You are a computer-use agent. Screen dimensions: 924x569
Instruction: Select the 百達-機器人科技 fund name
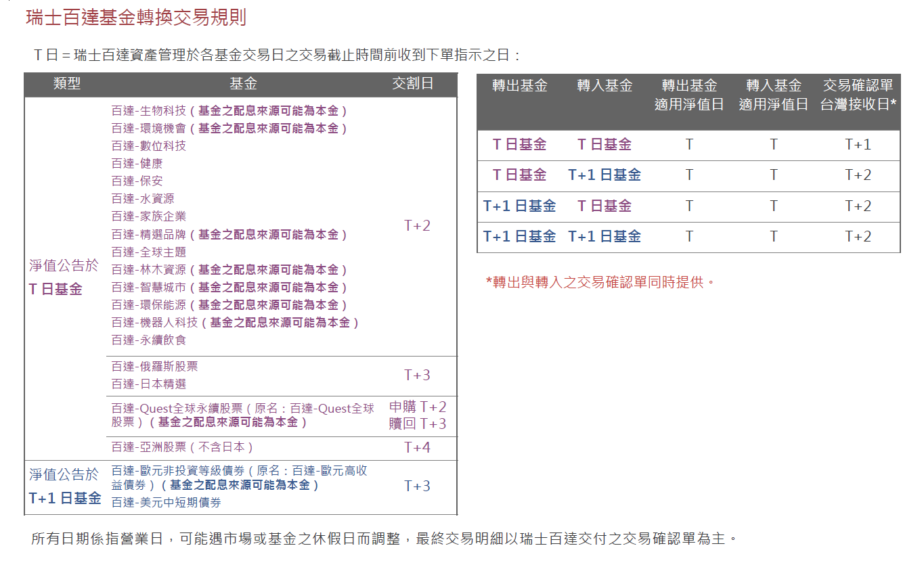pyautogui.click(x=155, y=323)
